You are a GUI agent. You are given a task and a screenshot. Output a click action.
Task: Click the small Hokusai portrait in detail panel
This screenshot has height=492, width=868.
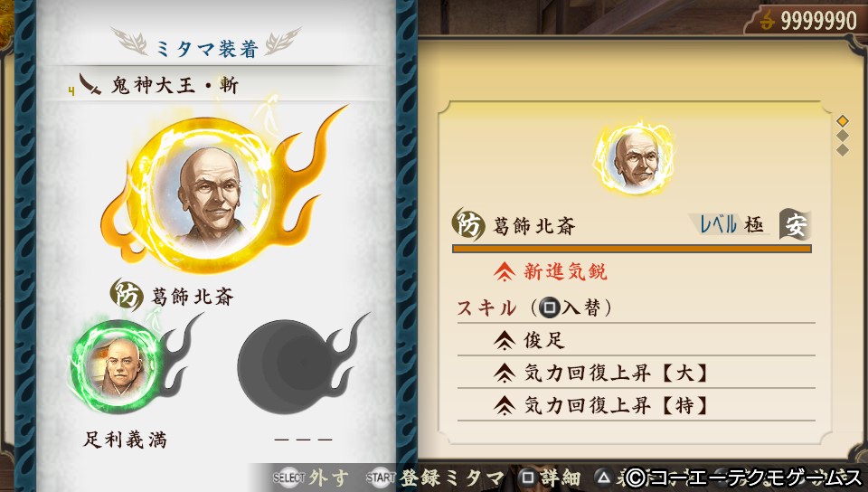pyautogui.click(x=635, y=159)
